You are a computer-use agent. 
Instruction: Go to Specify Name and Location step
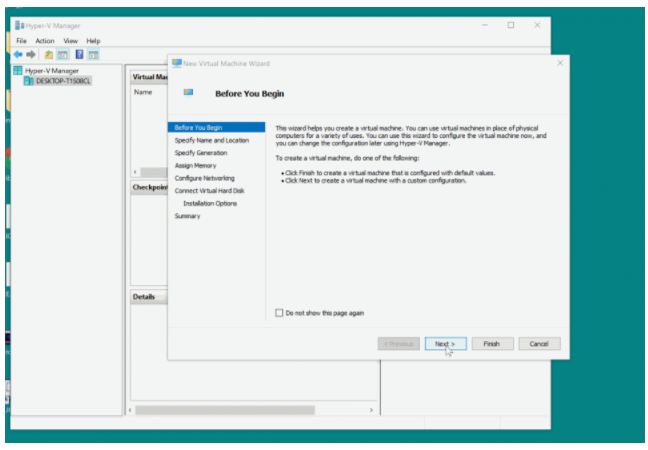[x=212, y=140]
